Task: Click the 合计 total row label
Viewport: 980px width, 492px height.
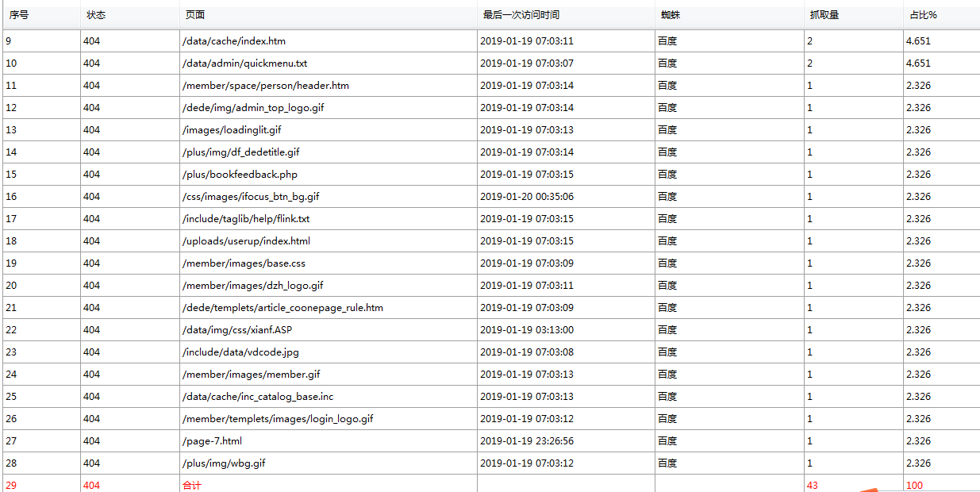Action: 191,485
